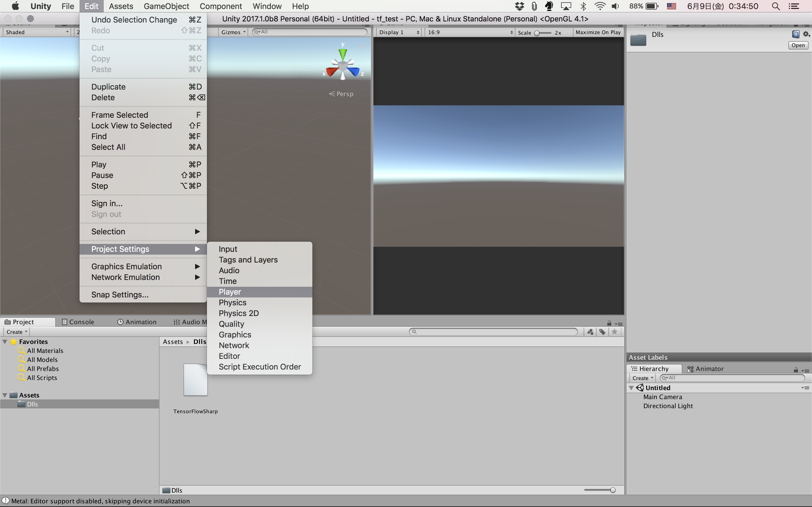
Task: Click the Project panel Create button
Action: coord(16,332)
